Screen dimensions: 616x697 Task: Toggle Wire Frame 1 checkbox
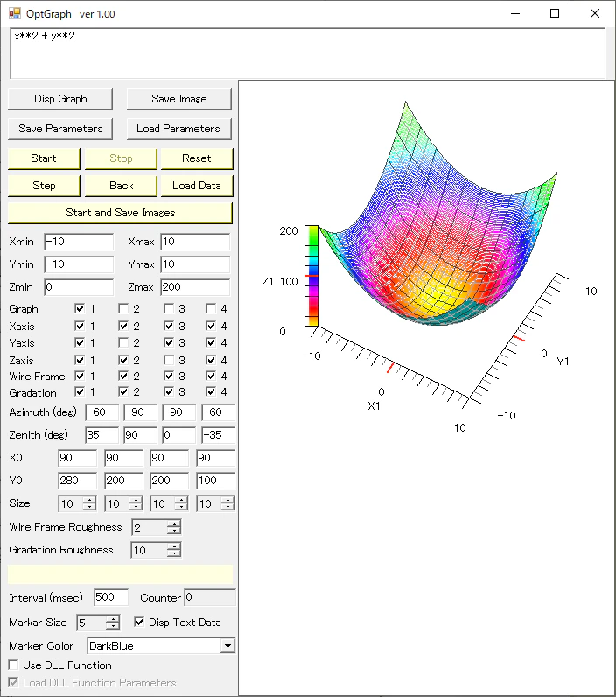click(80, 376)
